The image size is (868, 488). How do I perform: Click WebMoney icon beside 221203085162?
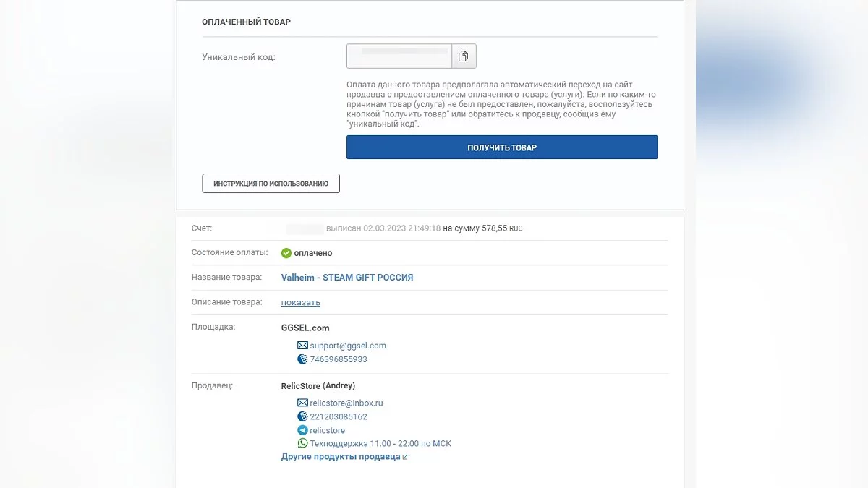click(x=302, y=416)
